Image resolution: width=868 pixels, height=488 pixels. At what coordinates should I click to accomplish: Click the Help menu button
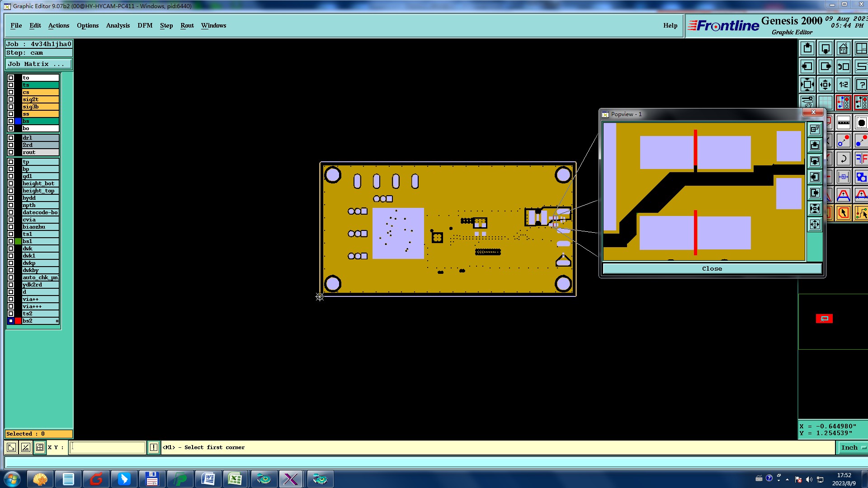(x=670, y=26)
